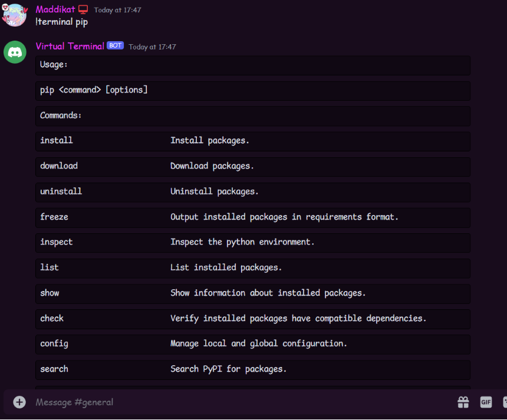
Task: Click the plus attachment icon in message bar
Action: point(19,402)
